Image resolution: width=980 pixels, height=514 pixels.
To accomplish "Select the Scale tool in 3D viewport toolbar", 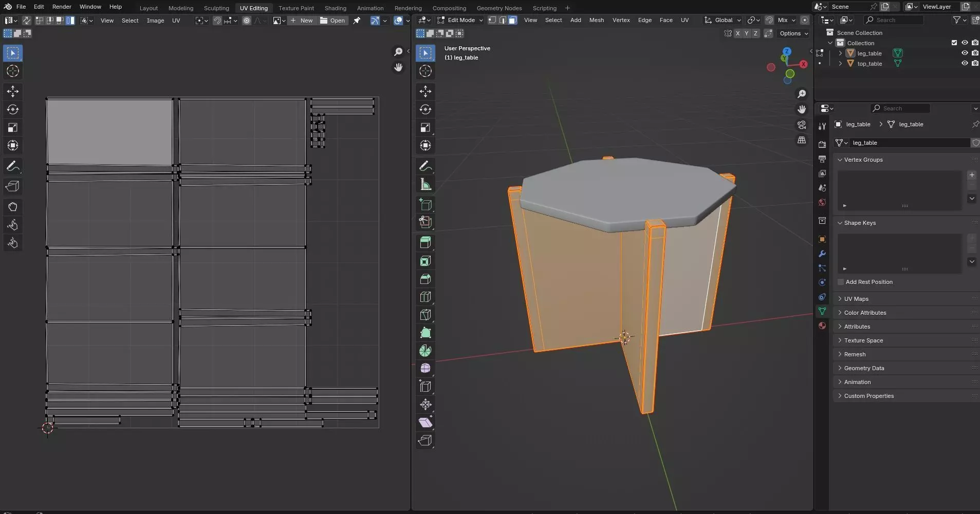I will 426,127.
